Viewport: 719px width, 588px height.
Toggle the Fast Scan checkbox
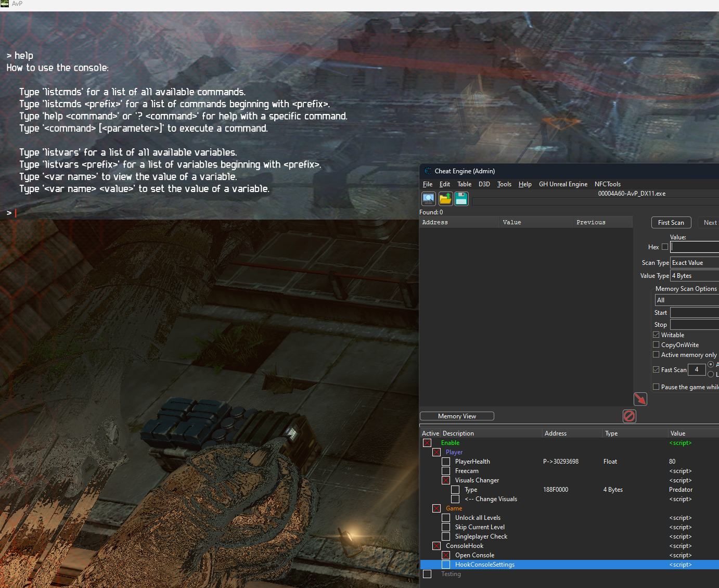(656, 370)
